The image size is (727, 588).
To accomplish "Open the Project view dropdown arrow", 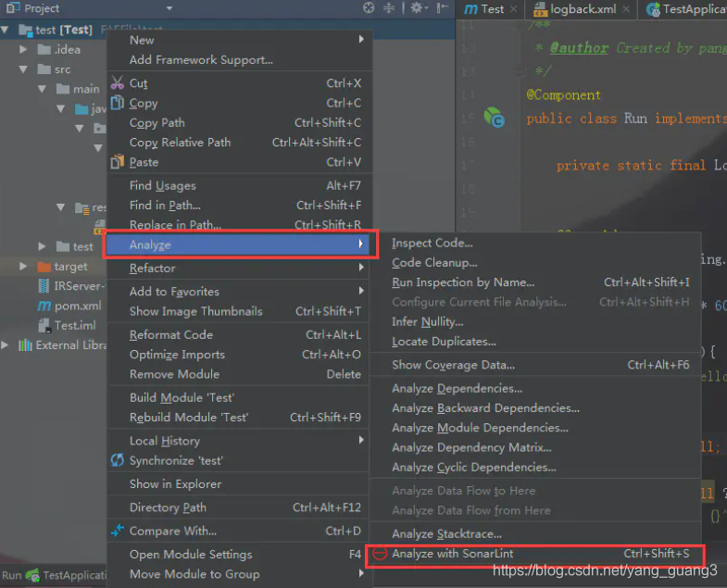I will tap(169, 8).
